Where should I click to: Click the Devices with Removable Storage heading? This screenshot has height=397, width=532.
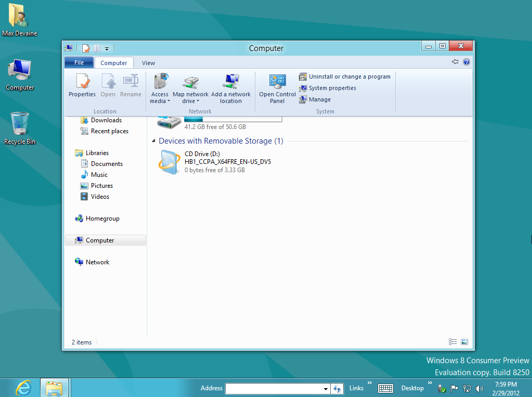(x=221, y=141)
